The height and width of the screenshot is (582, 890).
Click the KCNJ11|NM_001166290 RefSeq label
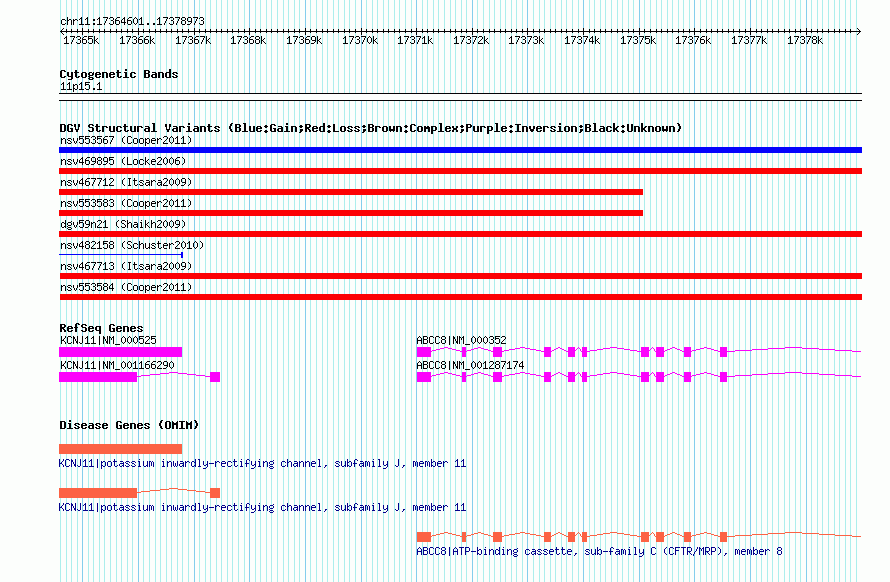(117, 365)
